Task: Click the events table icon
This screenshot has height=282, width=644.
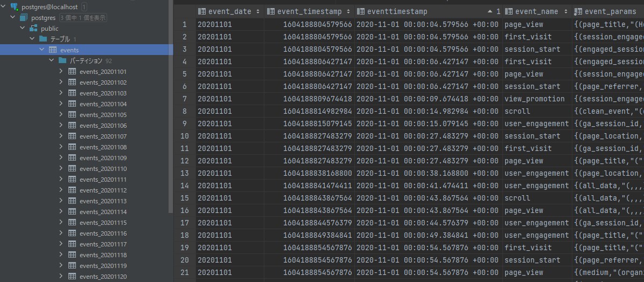Action: (53, 50)
